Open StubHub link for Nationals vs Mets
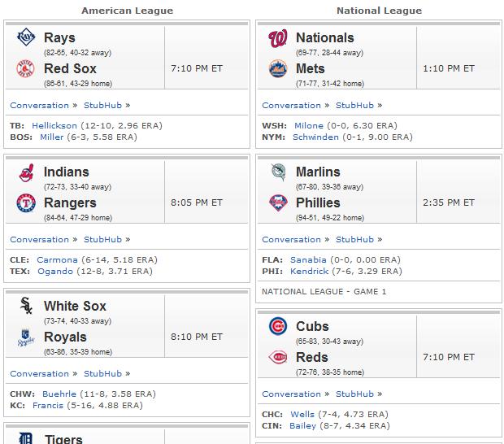This screenshot has width=504, height=444. (355, 106)
